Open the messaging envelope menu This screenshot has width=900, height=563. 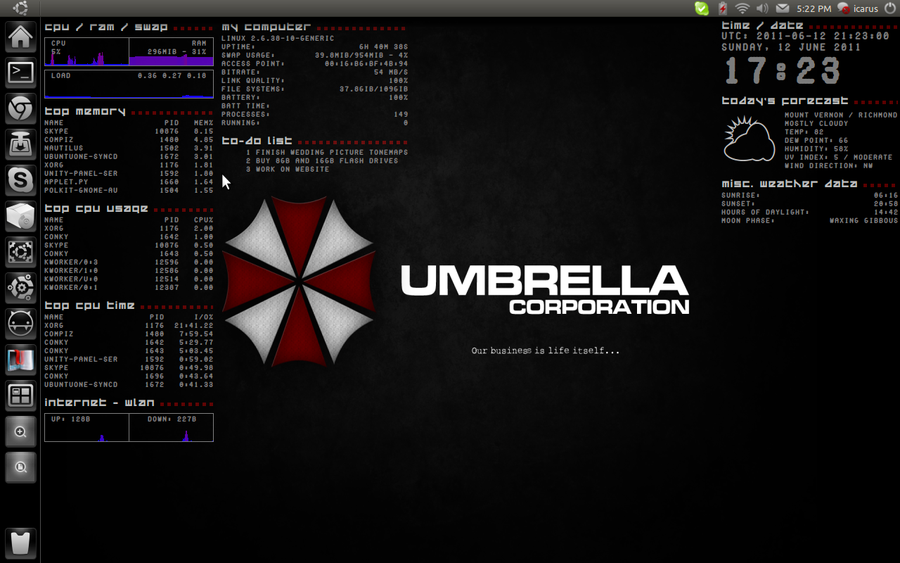[x=782, y=8]
